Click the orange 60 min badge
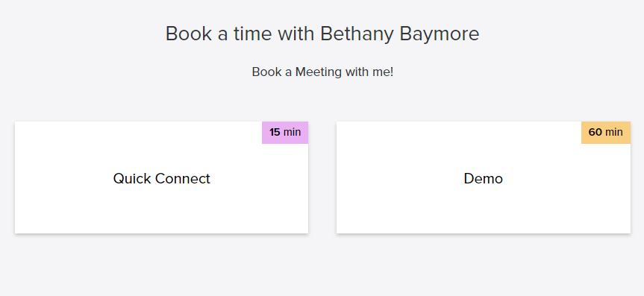 click(606, 133)
